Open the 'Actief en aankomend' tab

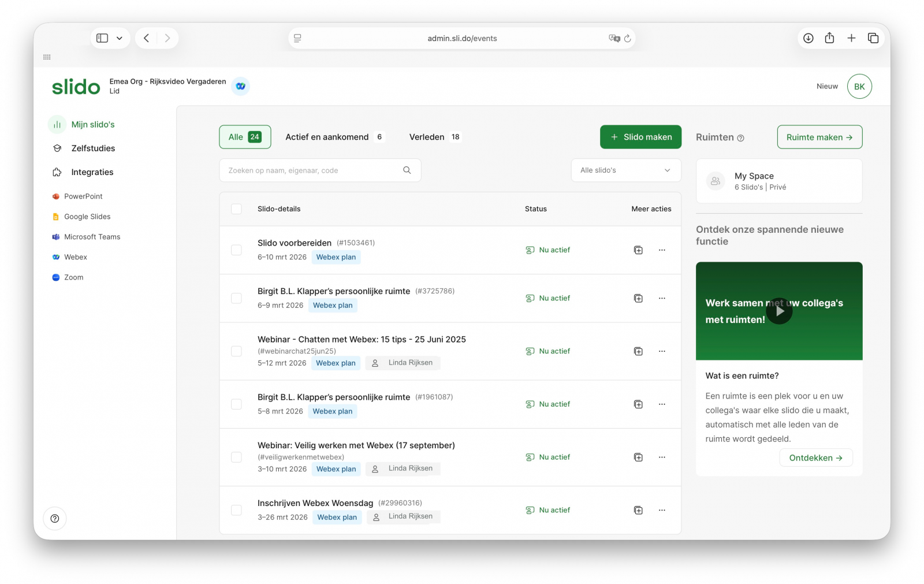[x=334, y=137]
